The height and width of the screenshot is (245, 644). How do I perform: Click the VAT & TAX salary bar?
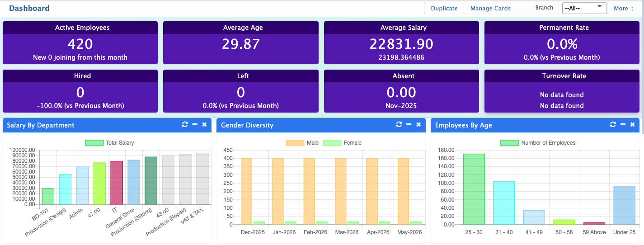pos(202,179)
